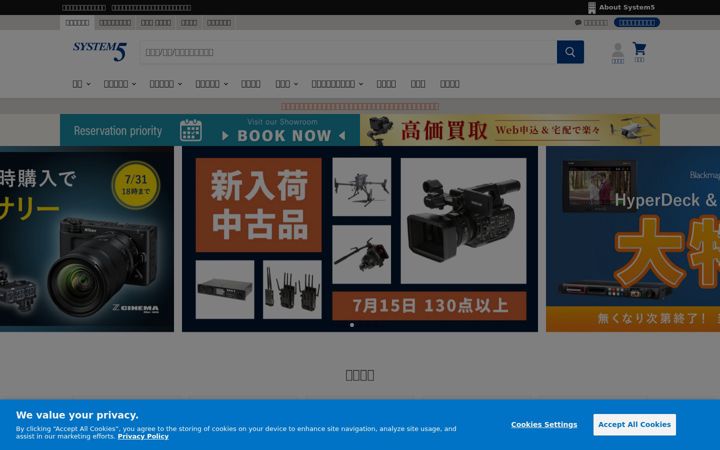This screenshot has height=450, width=720.
Task: Open the Nikon Z Cinema camera slide
Action: point(87,239)
